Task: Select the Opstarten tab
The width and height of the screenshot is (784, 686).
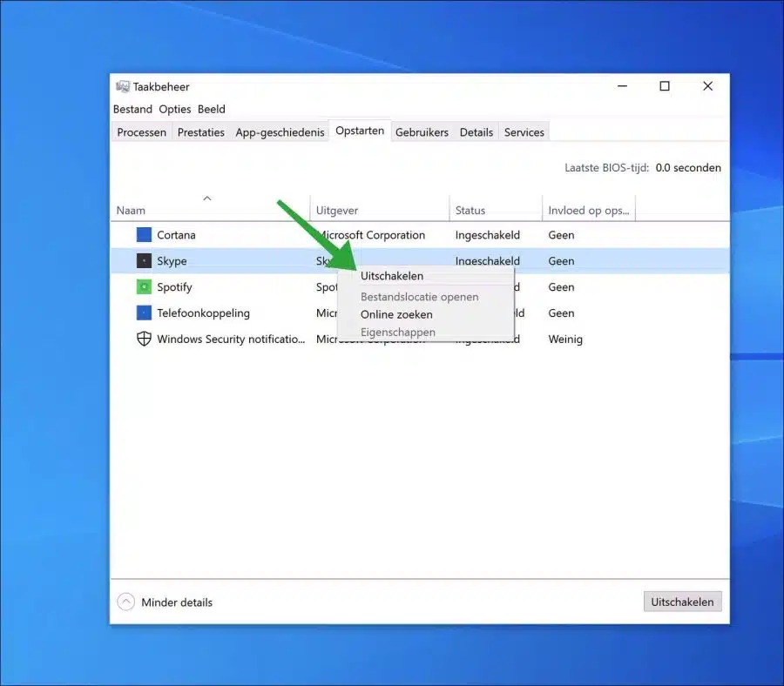Action: (360, 131)
